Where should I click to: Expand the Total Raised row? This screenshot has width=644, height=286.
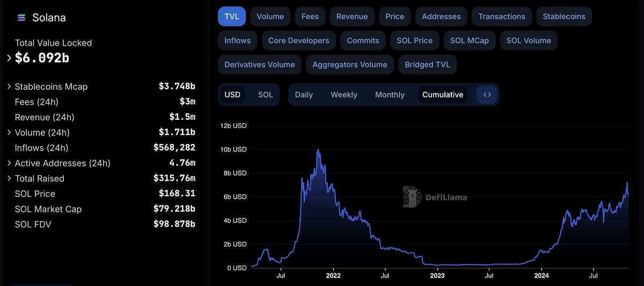pos(9,178)
